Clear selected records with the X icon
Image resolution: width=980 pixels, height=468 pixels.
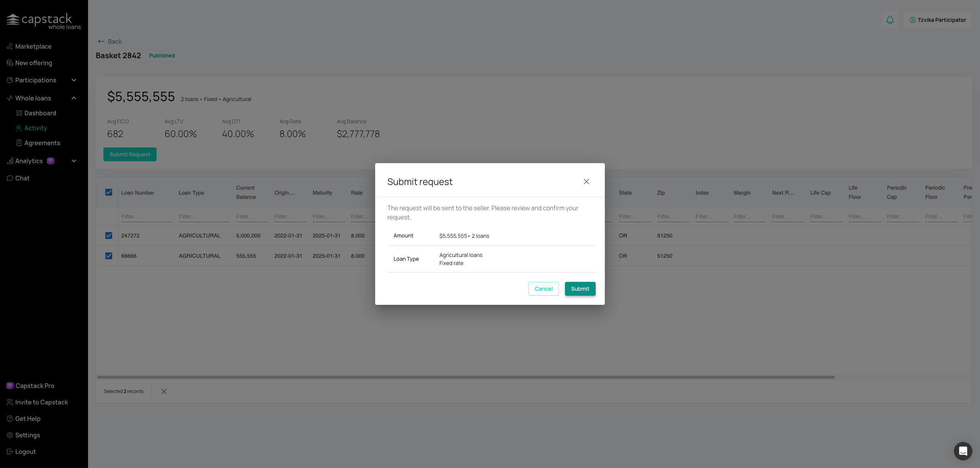164,391
